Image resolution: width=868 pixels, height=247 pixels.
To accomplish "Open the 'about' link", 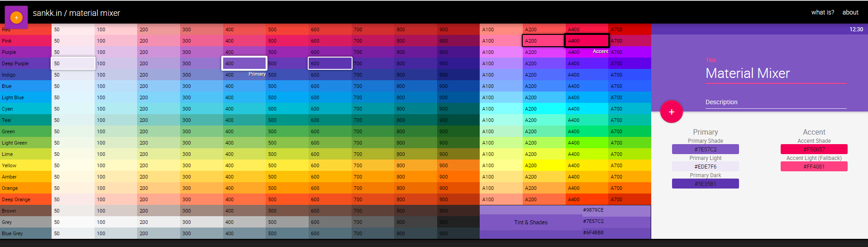I will pyautogui.click(x=850, y=12).
